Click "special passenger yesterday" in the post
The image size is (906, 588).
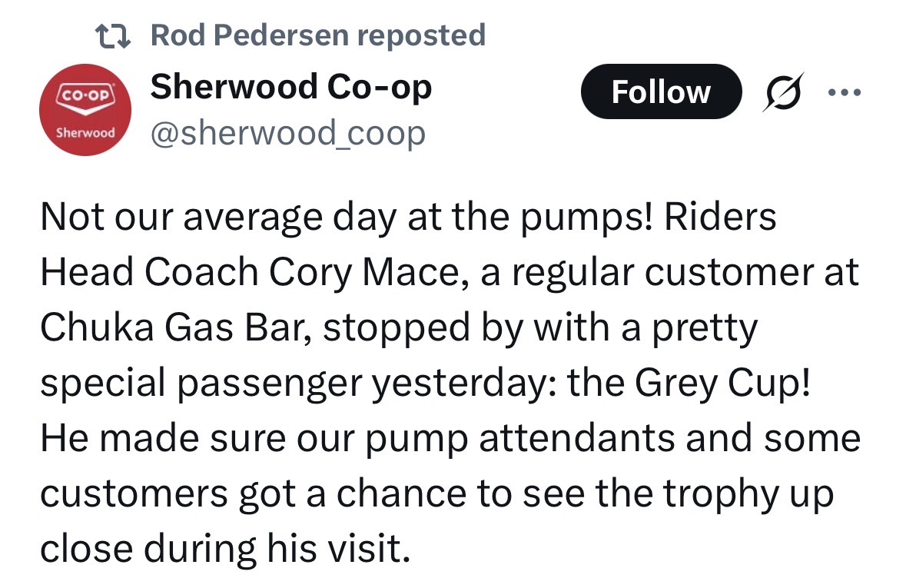[x=299, y=384]
